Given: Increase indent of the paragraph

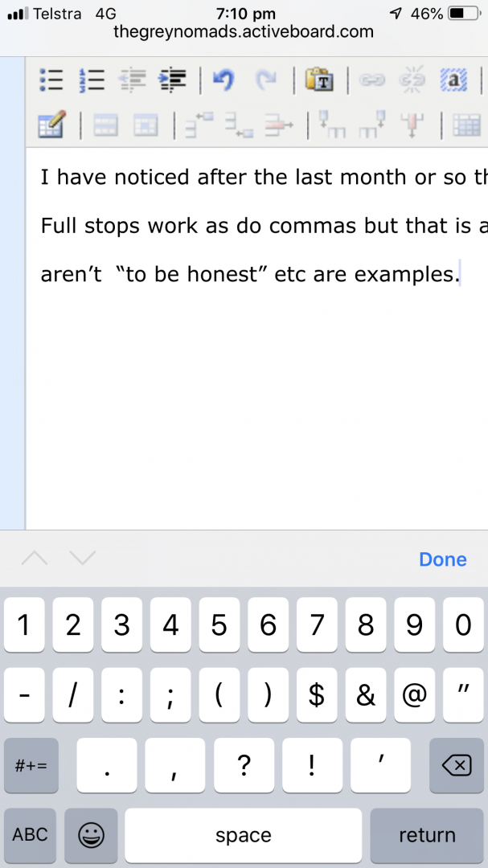Looking at the screenshot, I should click(x=174, y=80).
